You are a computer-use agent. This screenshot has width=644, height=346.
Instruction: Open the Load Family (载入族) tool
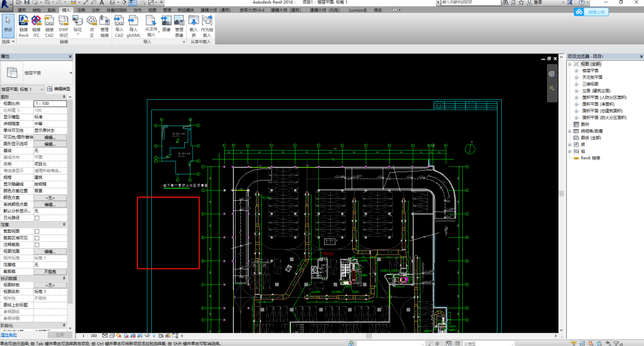point(193,26)
